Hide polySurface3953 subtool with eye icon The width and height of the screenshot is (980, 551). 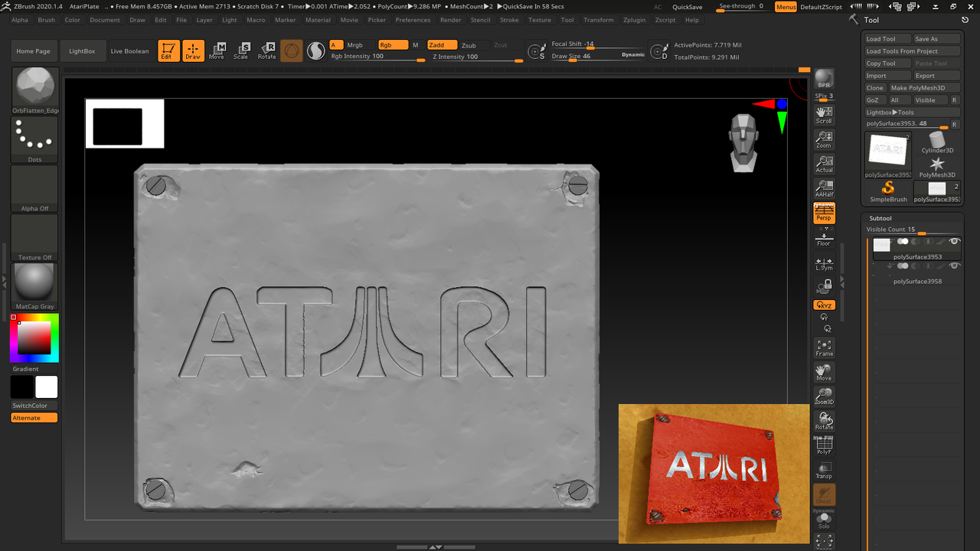tap(954, 241)
